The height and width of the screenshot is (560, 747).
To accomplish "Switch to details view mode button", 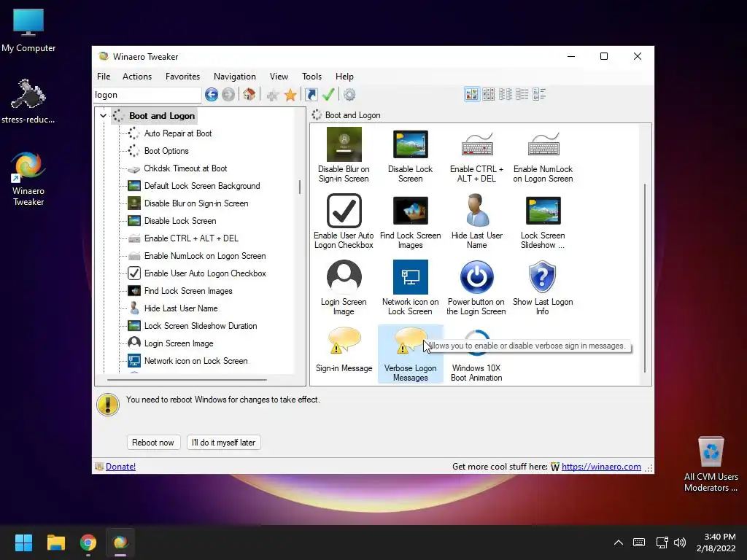I will (x=522, y=94).
